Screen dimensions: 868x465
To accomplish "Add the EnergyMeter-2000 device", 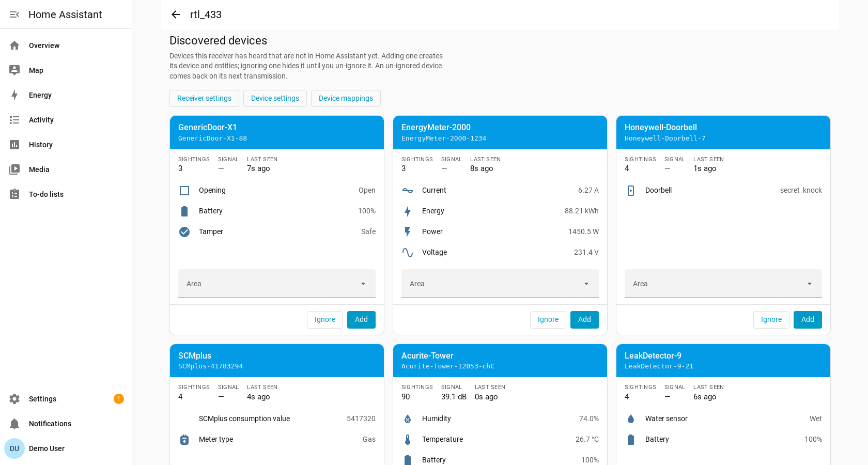I will point(584,320).
